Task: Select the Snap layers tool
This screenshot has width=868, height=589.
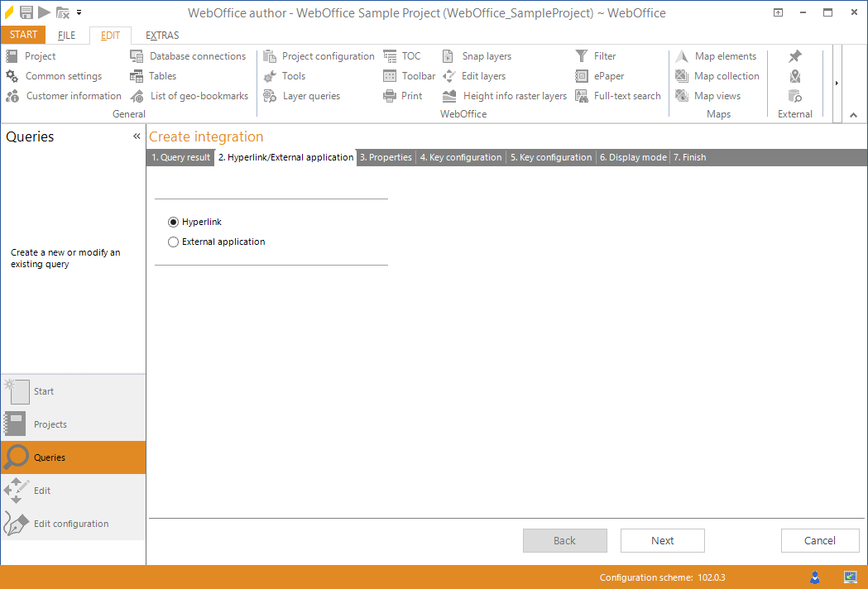Action: tap(487, 55)
